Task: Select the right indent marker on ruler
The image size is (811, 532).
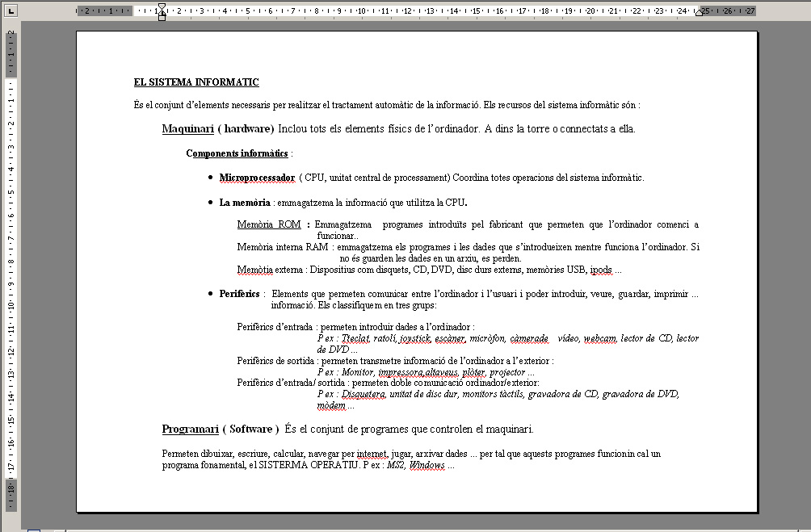Action: click(x=699, y=13)
